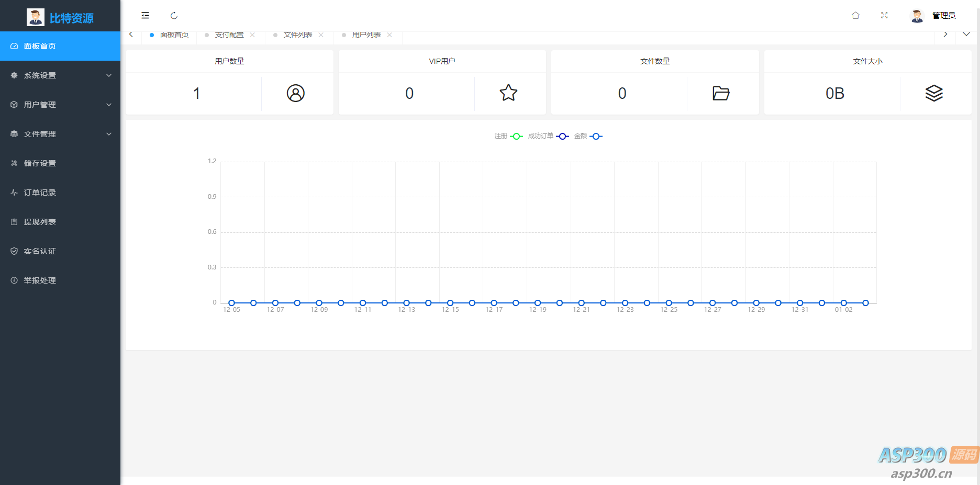The height and width of the screenshot is (485, 980).
Task: Close the 文件列表 tab
Action: pyautogui.click(x=321, y=35)
